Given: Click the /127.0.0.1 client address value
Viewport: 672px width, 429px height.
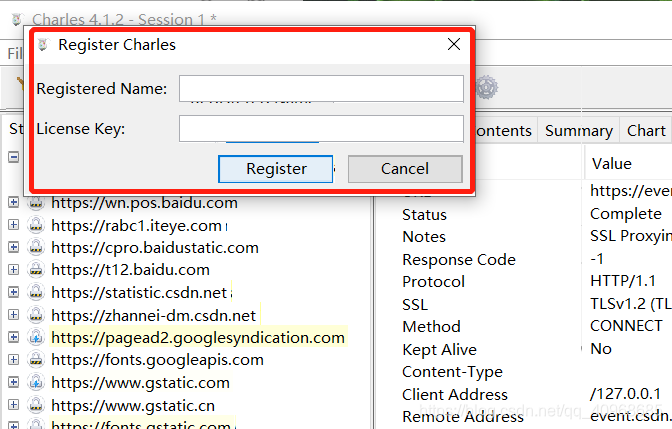Looking at the screenshot, I should coord(625,393).
